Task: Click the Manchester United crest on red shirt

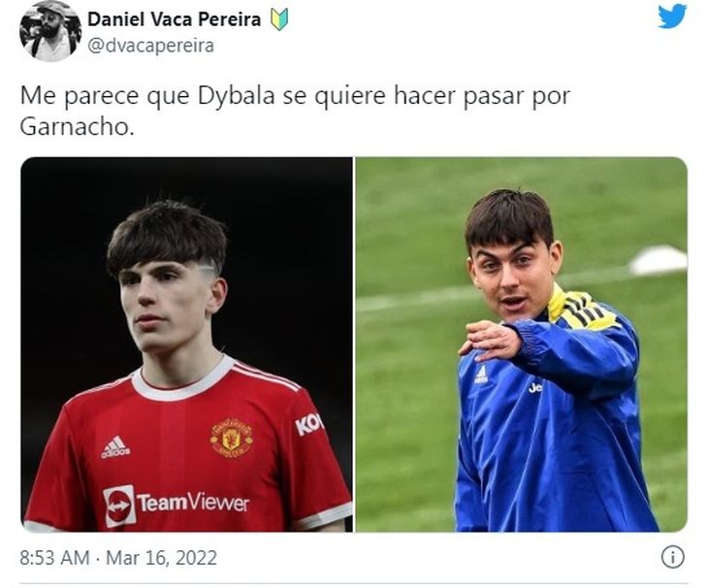Action: pyautogui.click(x=231, y=438)
